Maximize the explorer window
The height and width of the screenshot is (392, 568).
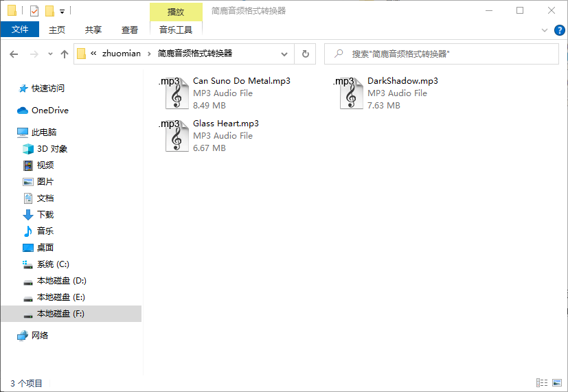(x=520, y=10)
